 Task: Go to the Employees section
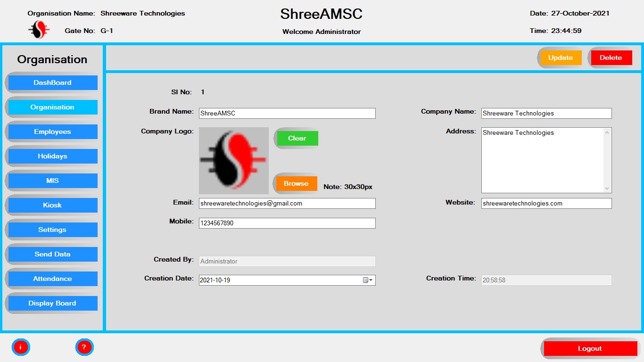[52, 132]
